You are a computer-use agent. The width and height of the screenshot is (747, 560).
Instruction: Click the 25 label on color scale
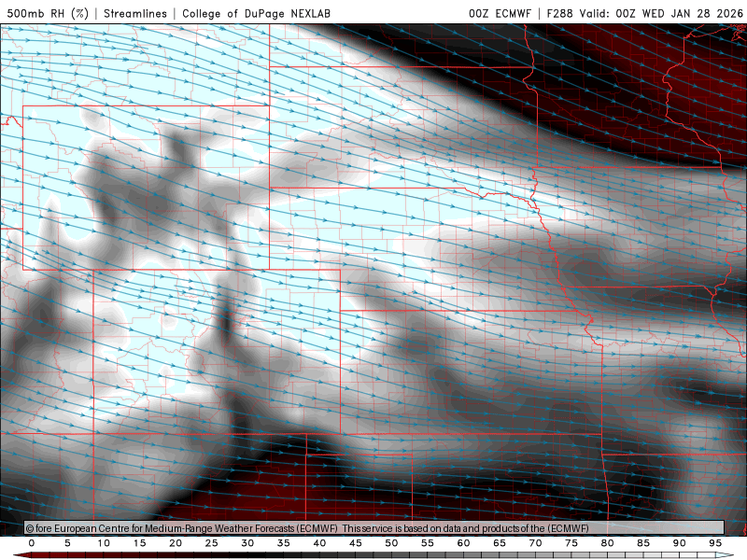(x=212, y=543)
